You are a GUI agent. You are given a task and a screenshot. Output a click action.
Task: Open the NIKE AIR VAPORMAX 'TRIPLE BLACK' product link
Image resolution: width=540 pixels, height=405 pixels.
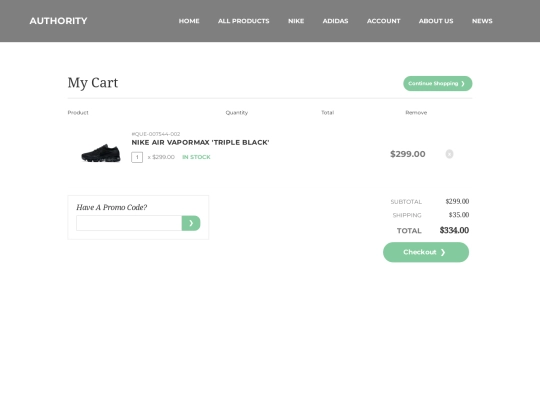(x=200, y=143)
